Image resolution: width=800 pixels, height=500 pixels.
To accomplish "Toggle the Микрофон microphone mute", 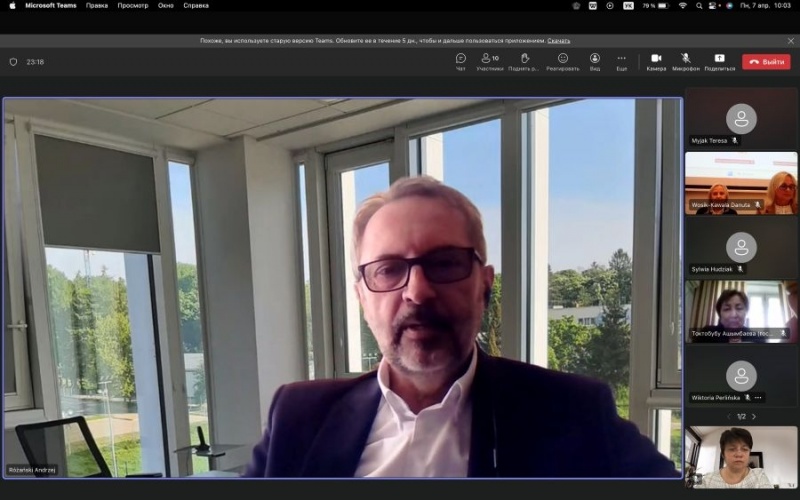I will pos(685,61).
